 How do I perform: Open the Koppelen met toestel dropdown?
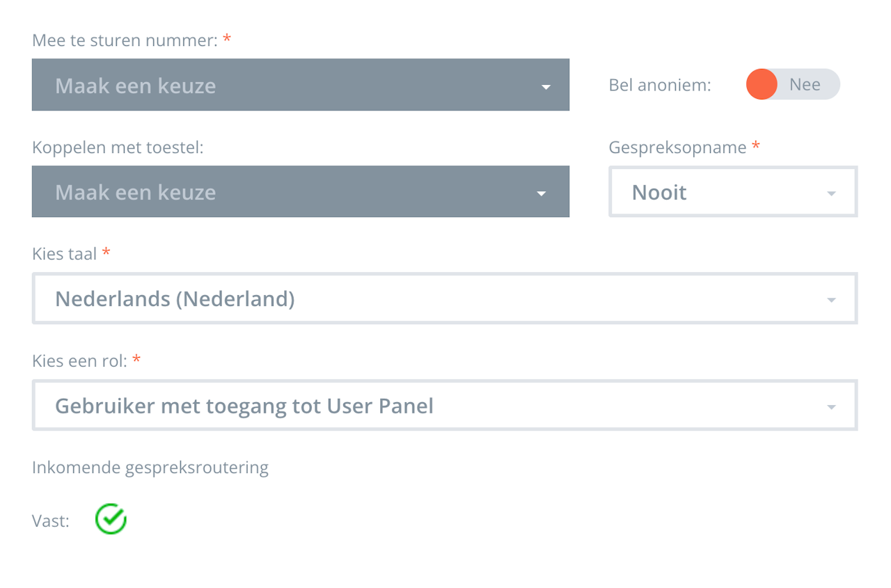point(300,191)
